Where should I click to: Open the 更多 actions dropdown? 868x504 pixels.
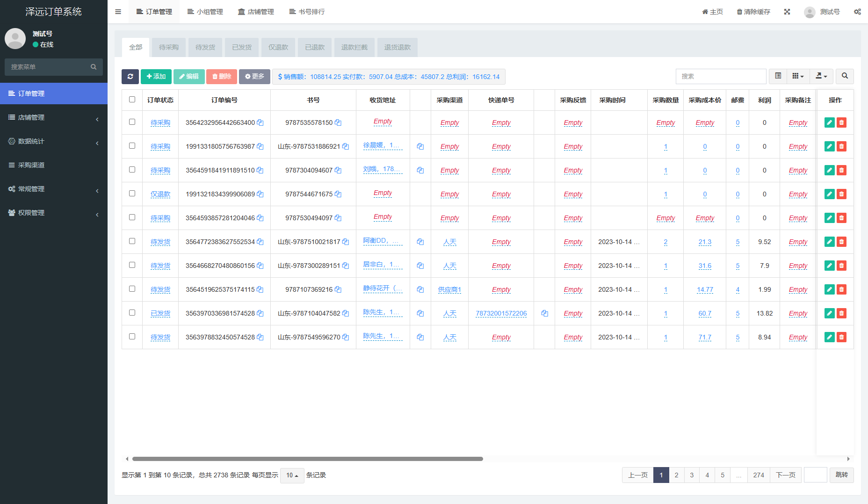(x=254, y=77)
